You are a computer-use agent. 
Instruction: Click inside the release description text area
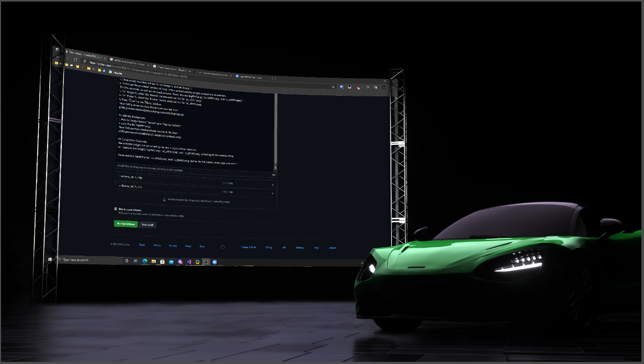tap(195, 126)
